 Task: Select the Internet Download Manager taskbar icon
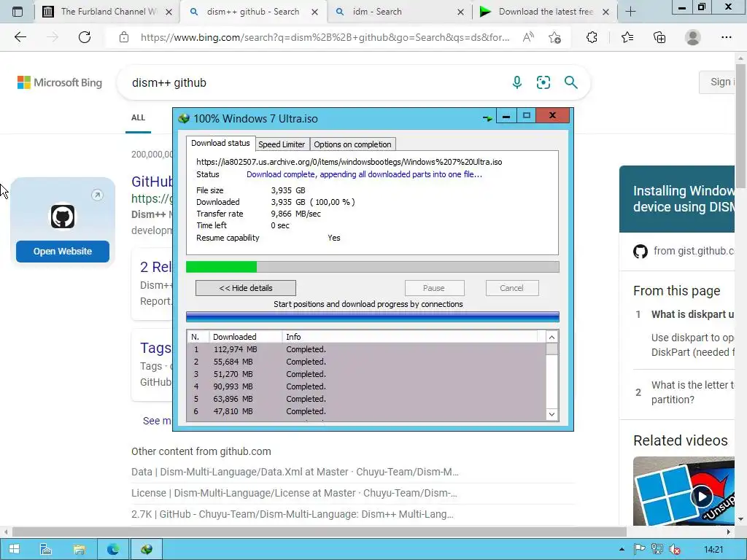pos(147,549)
